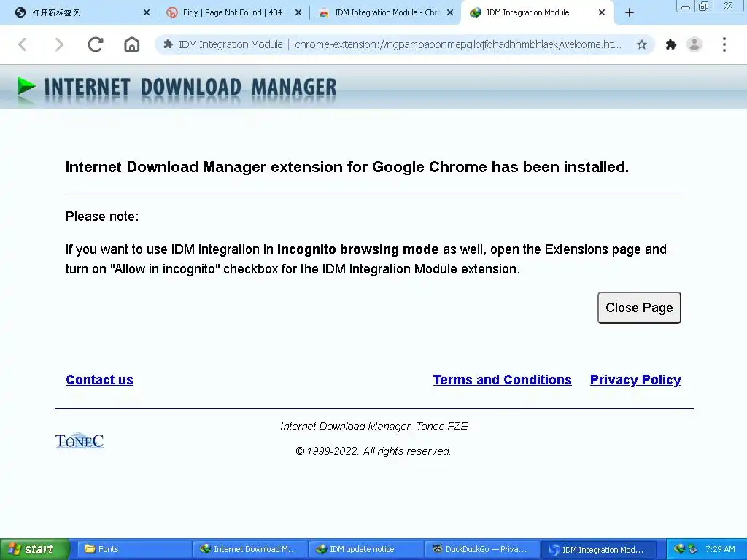The width and height of the screenshot is (747, 560).
Task: Click the browser Forward arrow
Action: (59, 44)
